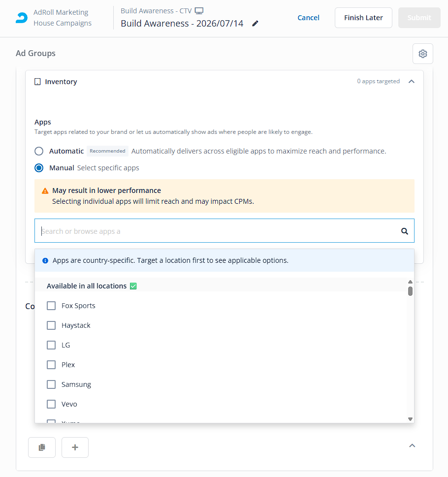Click the Fox Sports label
This screenshot has width=448, height=477.
pyautogui.click(x=78, y=306)
